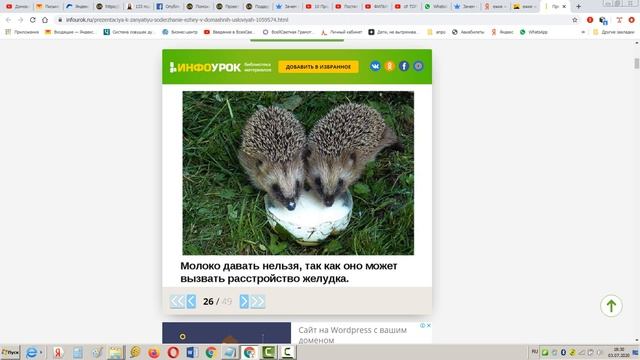The height and width of the screenshot is (360, 640).
Task: Share the slide on Facebook
Action: (x=404, y=66)
